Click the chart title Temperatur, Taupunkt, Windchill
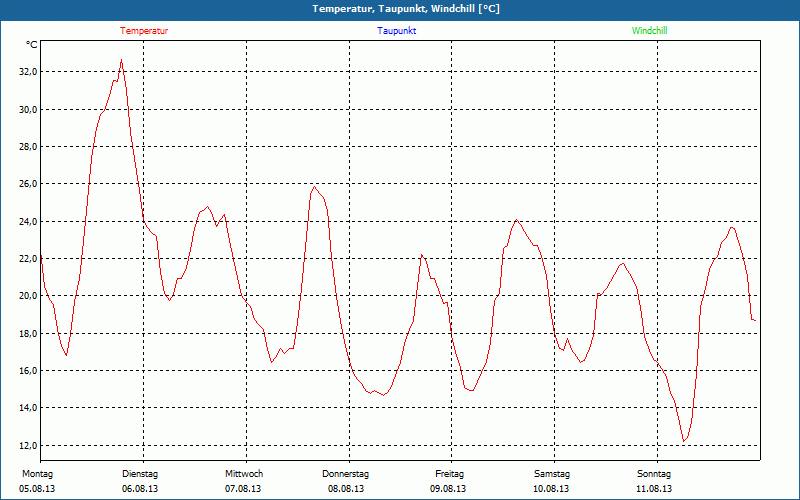 coord(406,9)
